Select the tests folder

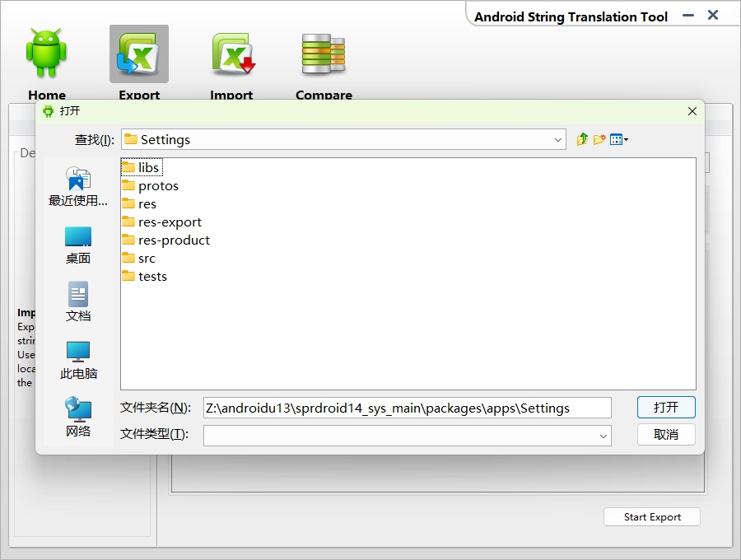point(144,277)
